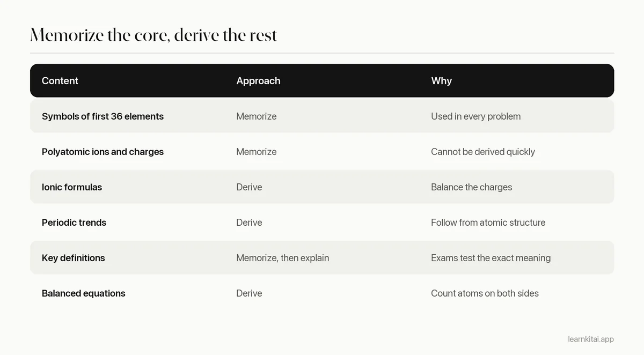Click the Ionic formulas row label
Screen dimensions: 644x355
72,187
